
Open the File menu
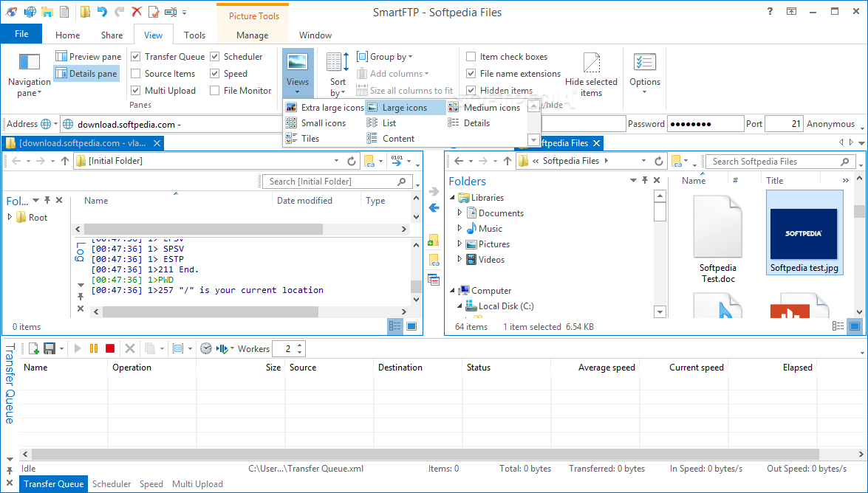click(x=21, y=34)
